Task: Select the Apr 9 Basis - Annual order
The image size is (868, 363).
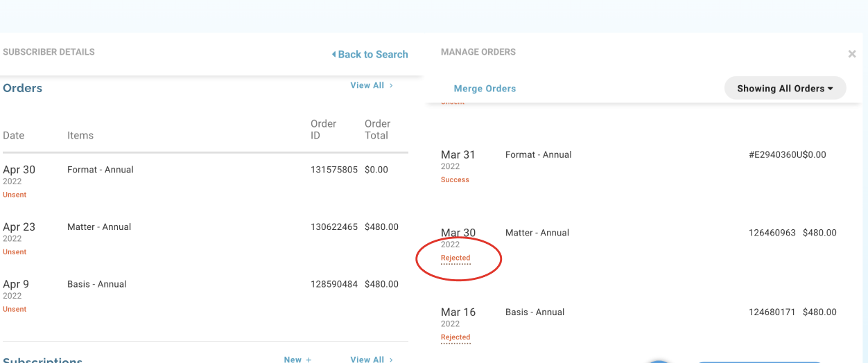Action: [96, 284]
